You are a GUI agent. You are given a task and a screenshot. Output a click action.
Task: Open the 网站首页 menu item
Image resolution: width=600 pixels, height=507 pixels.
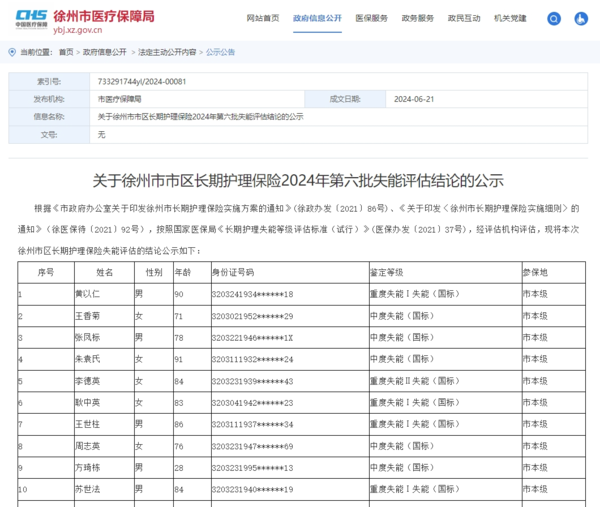263,18
